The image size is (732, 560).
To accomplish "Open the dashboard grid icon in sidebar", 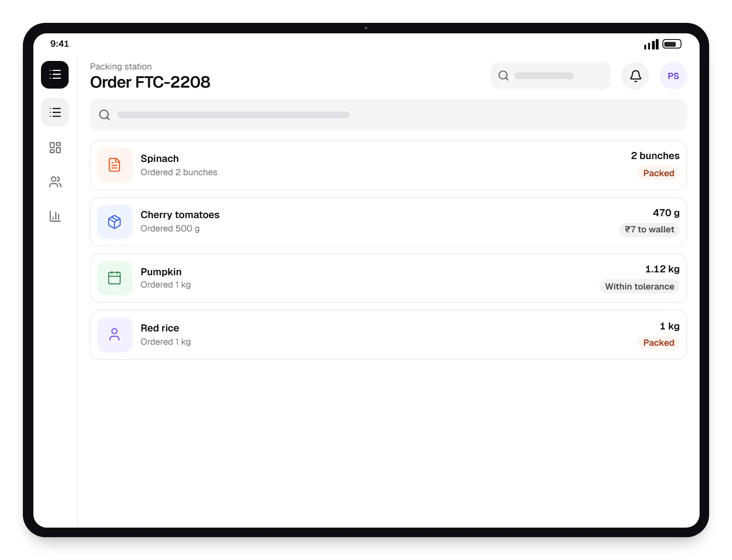I will (x=55, y=148).
